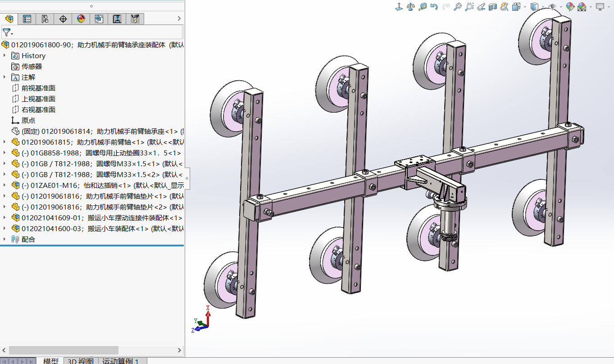The width and height of the screenshot is (614, 364).
Task: Click the Edit Appearance color ball icon
Action: tap(570, 7)
